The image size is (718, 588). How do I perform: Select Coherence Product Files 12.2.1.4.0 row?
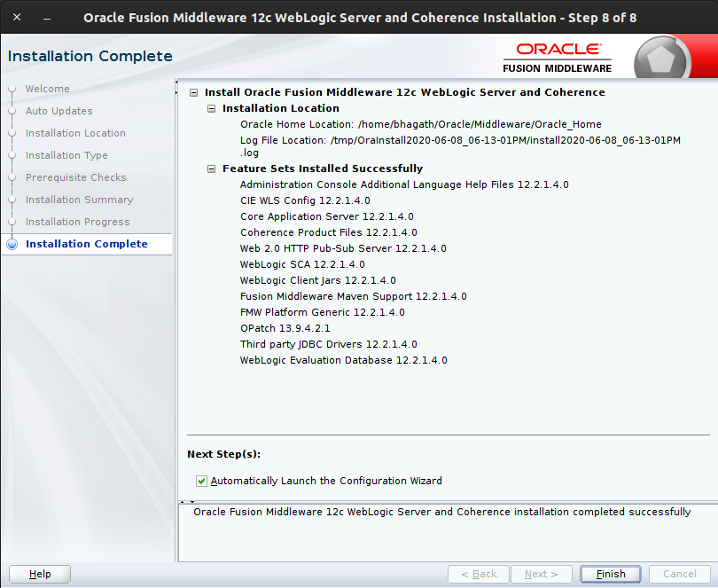click(329, 232)
